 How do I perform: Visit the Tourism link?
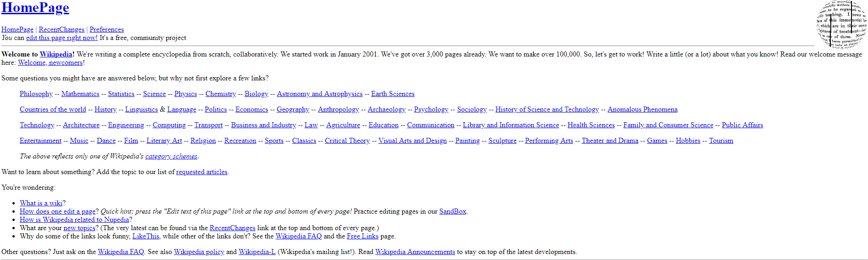pos(721,141)
